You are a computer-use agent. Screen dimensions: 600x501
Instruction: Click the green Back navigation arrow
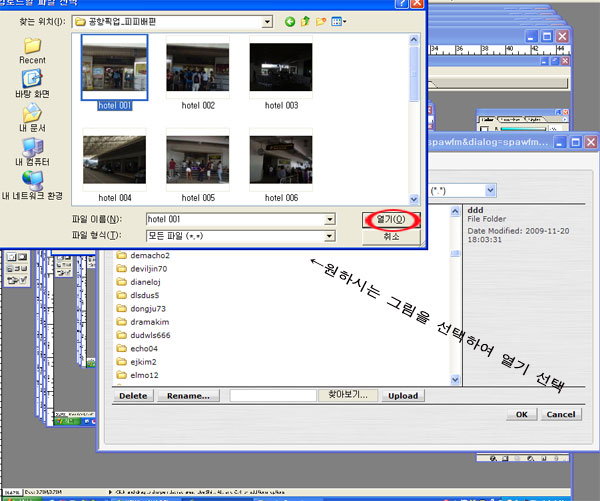(x=290, y=21)
